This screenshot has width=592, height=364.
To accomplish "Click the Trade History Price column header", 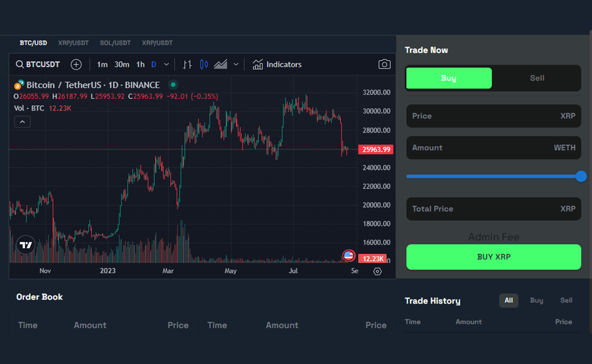I will click(563, 321).
